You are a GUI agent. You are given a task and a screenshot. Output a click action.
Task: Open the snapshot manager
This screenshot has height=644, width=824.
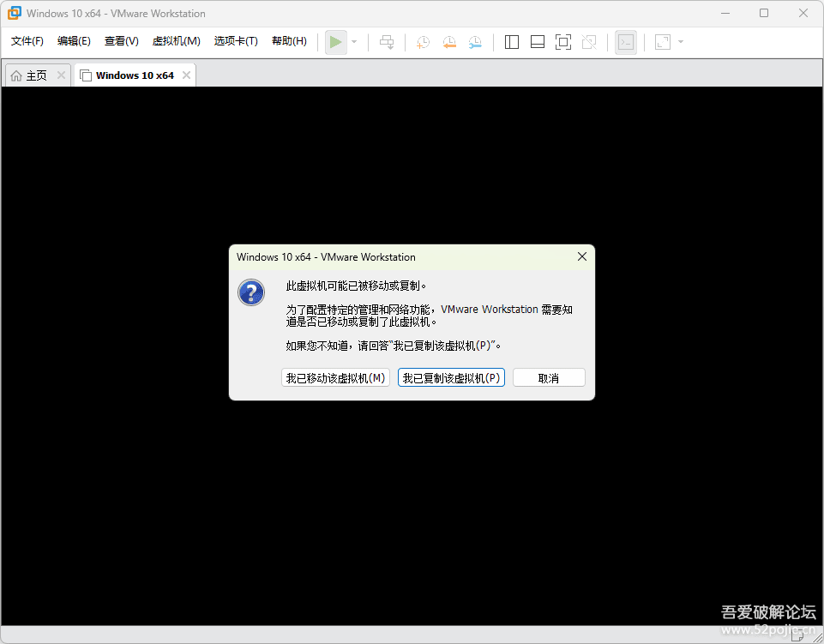475,41
